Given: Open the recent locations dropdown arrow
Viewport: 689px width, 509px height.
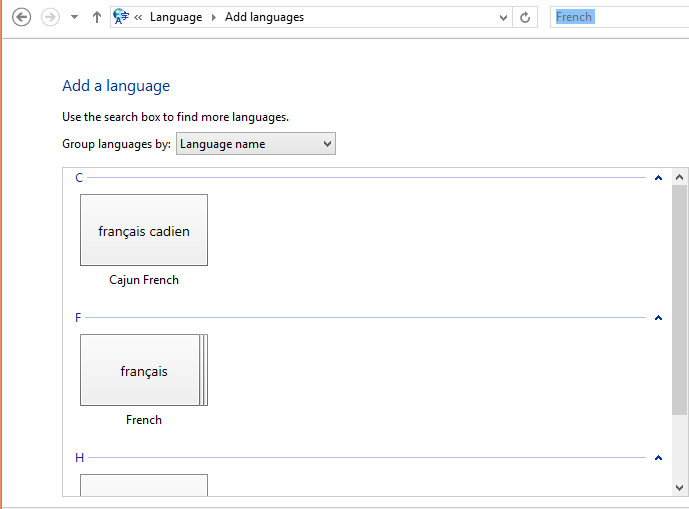Looking at the screenshot, I should tap(74, 18).
